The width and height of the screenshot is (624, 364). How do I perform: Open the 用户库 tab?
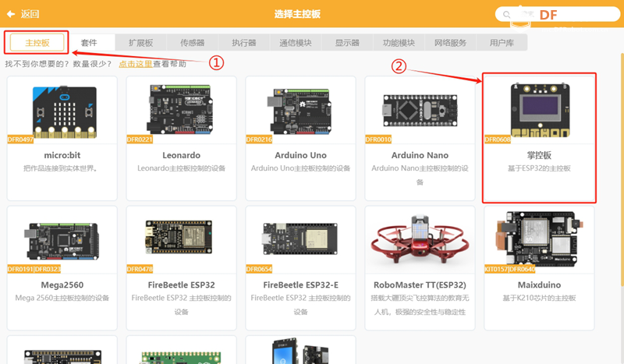502,43
